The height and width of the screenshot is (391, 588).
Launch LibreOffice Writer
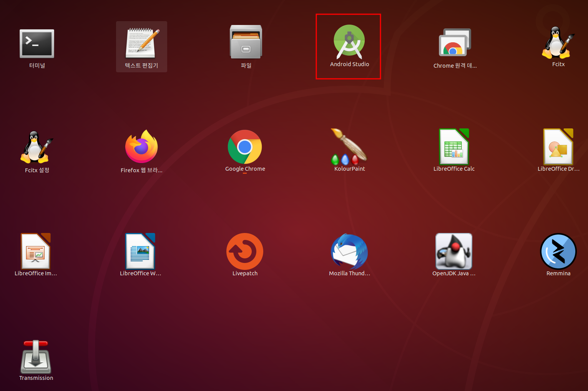click(x=140, y=251)
